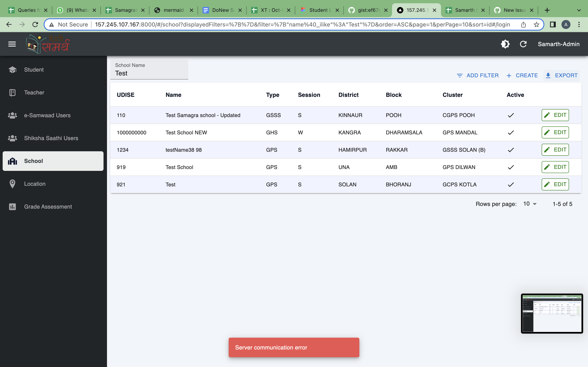Click the Location pin icon

12,184
